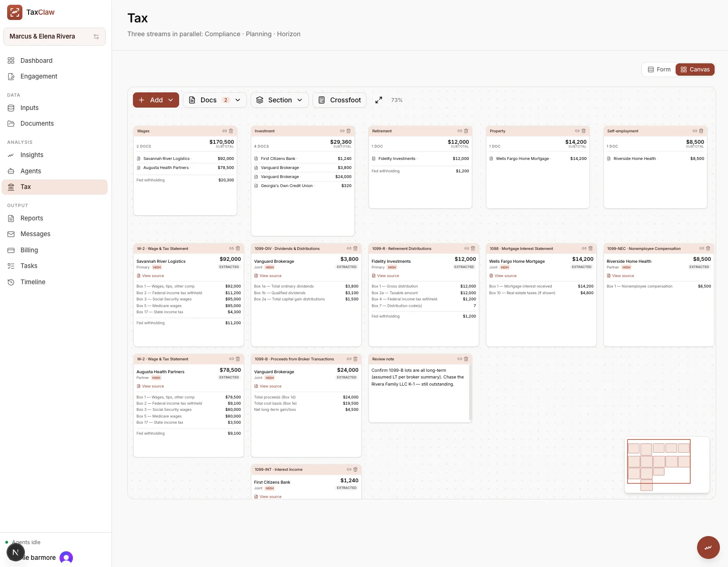This screenshot has width=728, height=567.
Task: Click the client switch arrows icon
Action: pyautogui.click(x=96, y=37)
